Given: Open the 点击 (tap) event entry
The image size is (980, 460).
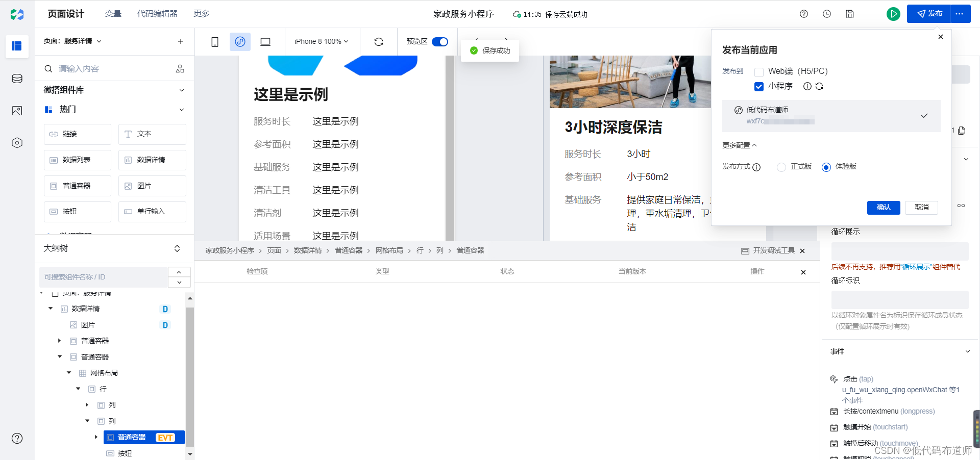Looking at the screenshot, I should click(858, 379).
